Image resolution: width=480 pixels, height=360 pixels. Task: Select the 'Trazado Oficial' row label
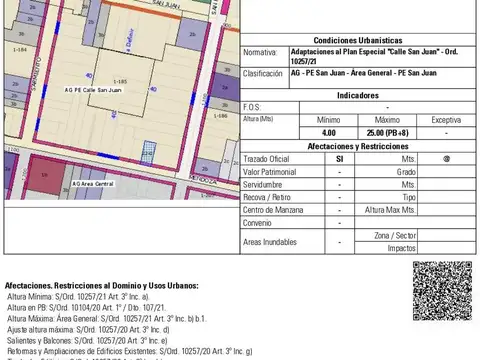click(x=266, y=159)
